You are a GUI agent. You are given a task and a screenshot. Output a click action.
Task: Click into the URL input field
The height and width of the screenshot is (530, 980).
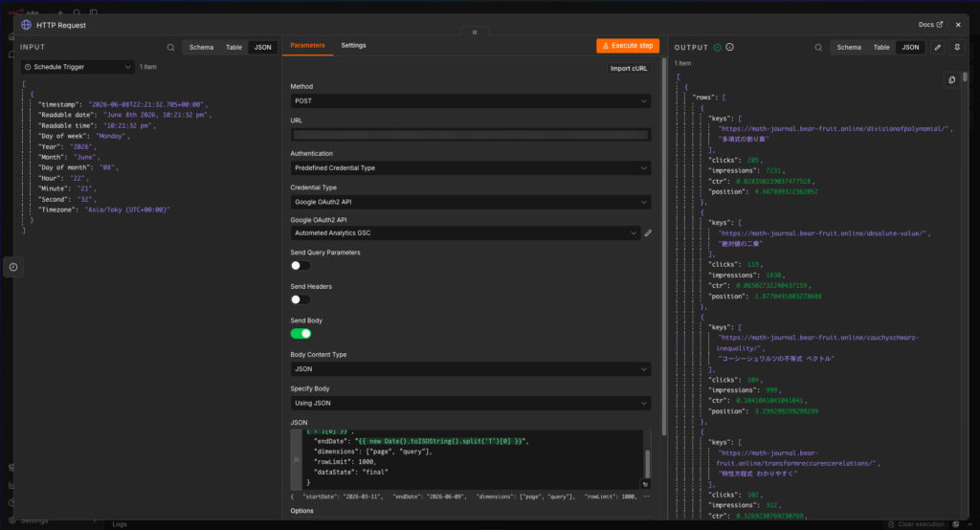click(x=471, y=135)
